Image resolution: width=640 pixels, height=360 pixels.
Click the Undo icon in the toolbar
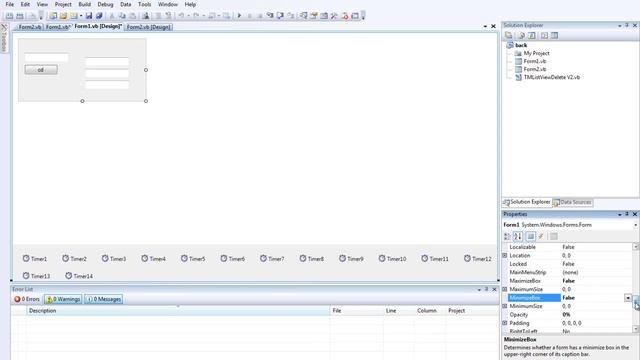(x=181, y=16)
